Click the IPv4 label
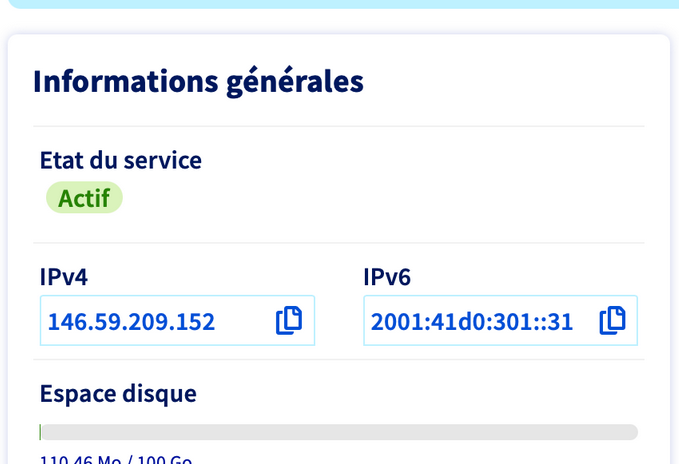The width and height of the screenshot is (679, 464). [x=64, y=277]
